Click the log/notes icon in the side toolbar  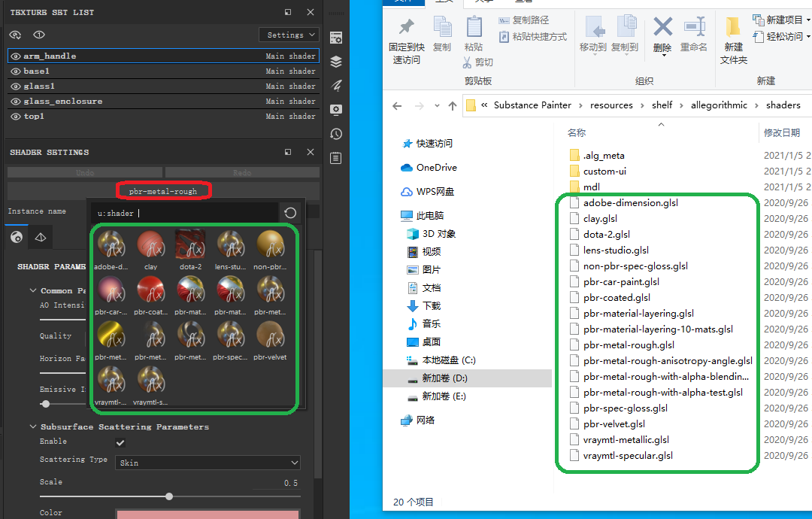pyautogui.click(x=335, y=158)
